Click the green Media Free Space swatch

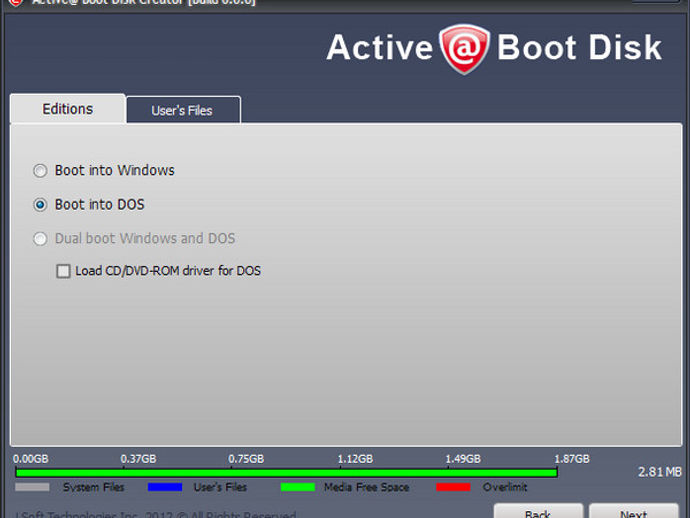coord(298,487)
